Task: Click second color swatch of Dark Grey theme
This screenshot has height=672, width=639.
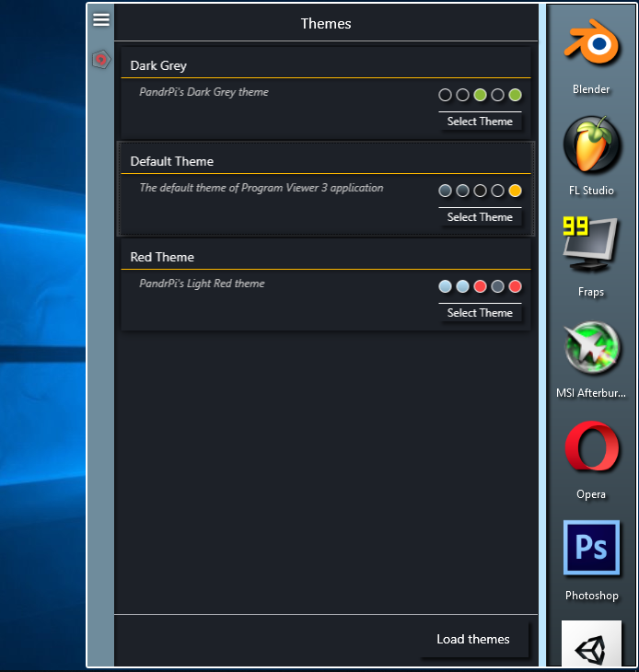Action: tap(462, 95)
